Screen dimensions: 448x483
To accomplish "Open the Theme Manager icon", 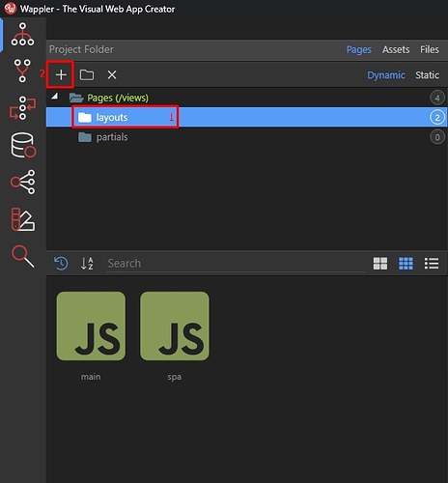I will click(22, 219).
